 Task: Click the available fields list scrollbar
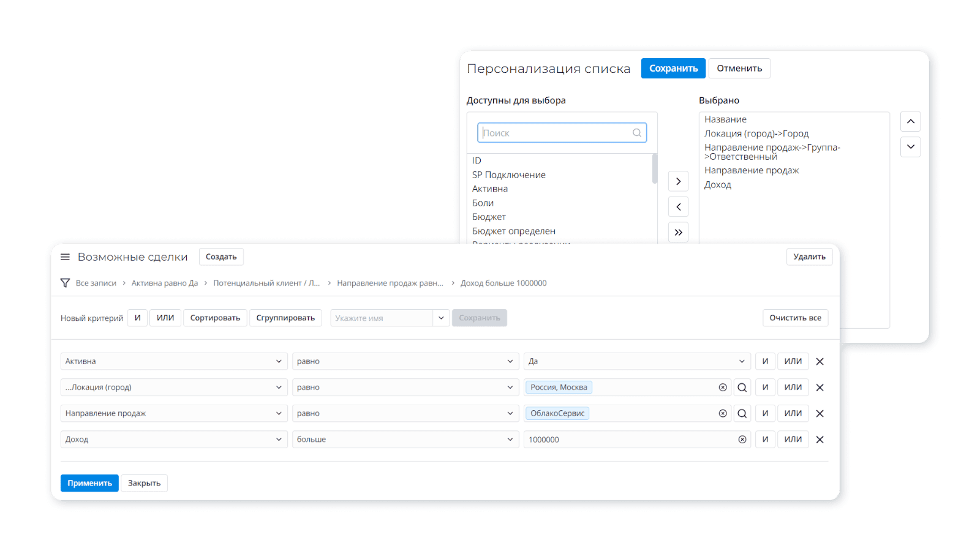[x=655, y=168]
